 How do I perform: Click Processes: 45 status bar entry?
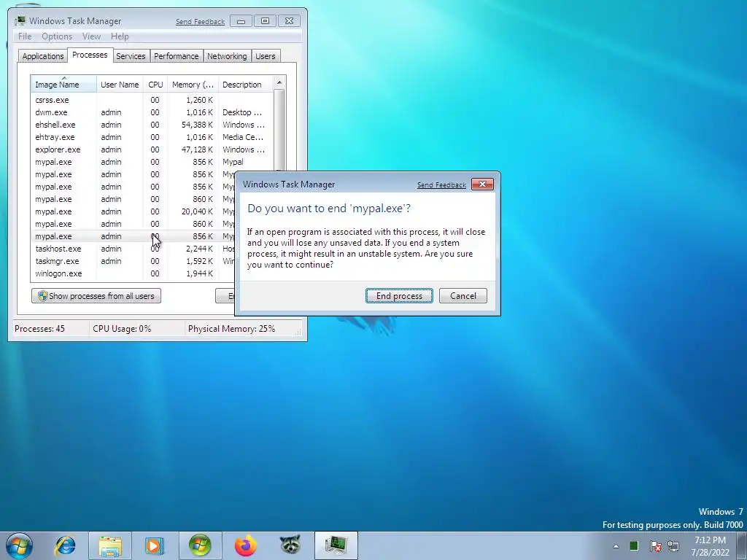(39, 329)
